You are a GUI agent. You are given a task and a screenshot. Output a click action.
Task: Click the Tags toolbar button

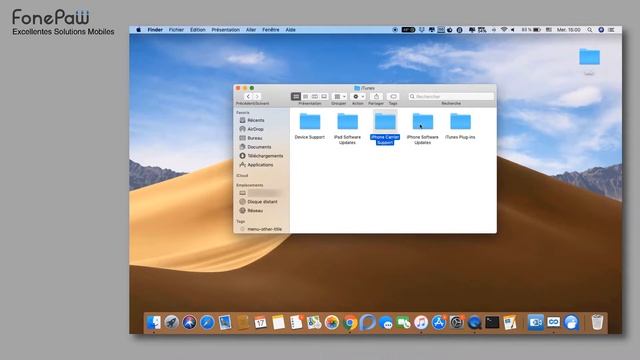(x=393, y=97)
